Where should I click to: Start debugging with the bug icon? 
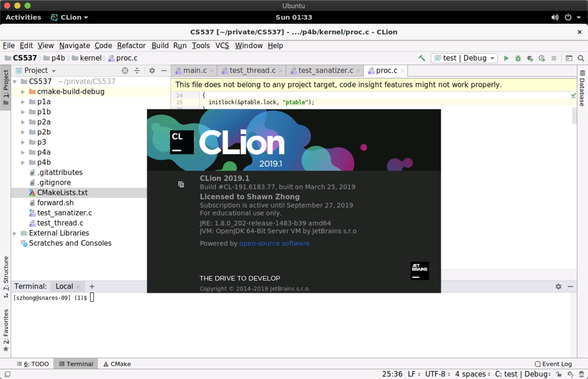[x=518, y=58]
